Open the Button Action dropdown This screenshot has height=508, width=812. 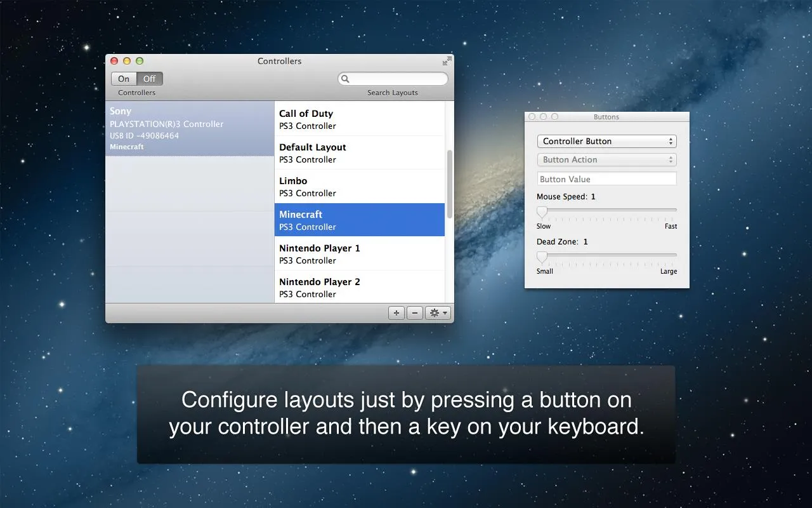606,159
